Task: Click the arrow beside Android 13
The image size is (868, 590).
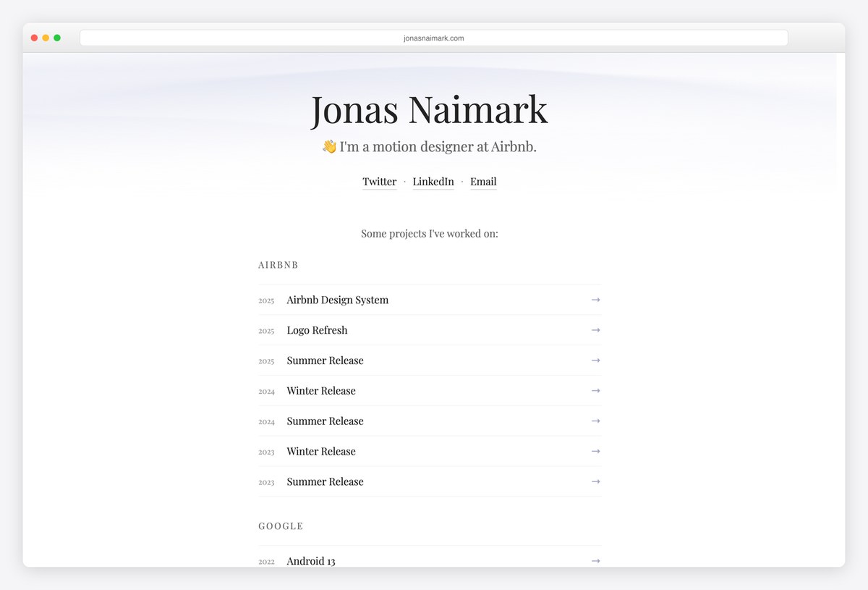Action: (x=596, y=561)
